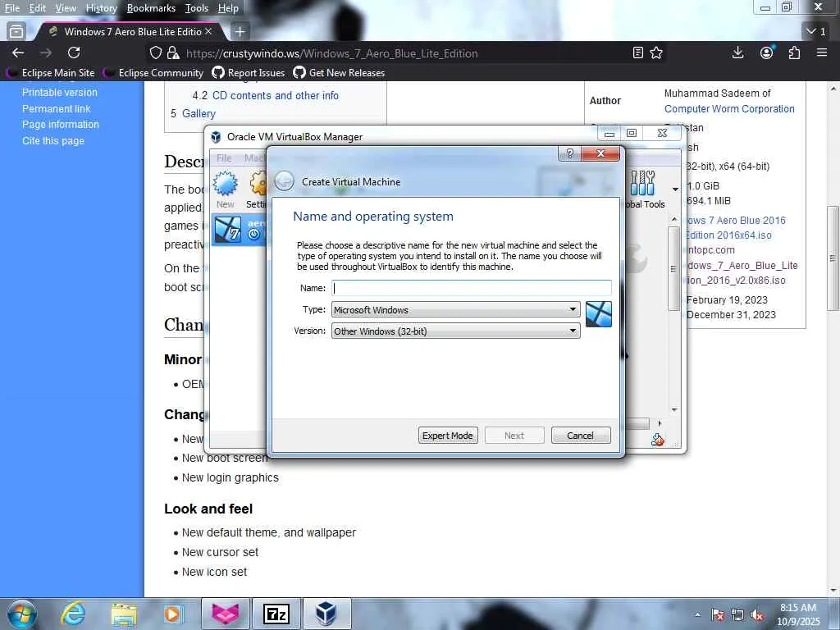840x630 pixels.
Task: Bookmark this page with the star icon
Action: (x=656, y=52)
